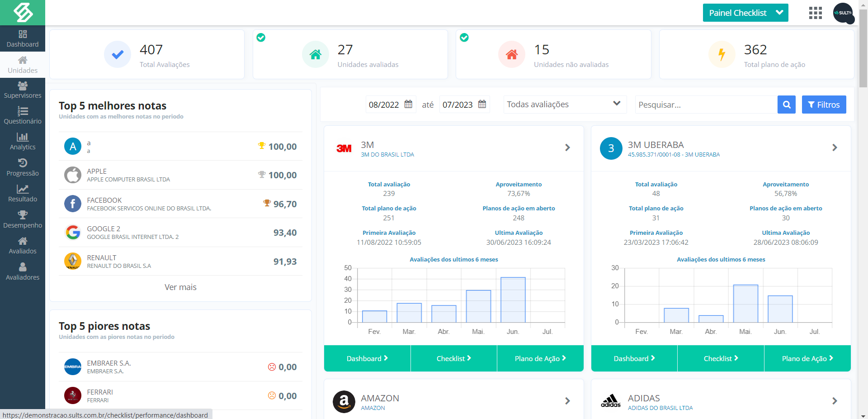Open Avaliadores sidebar item
This screenshot has height=419, width=868.
[23, 272]
